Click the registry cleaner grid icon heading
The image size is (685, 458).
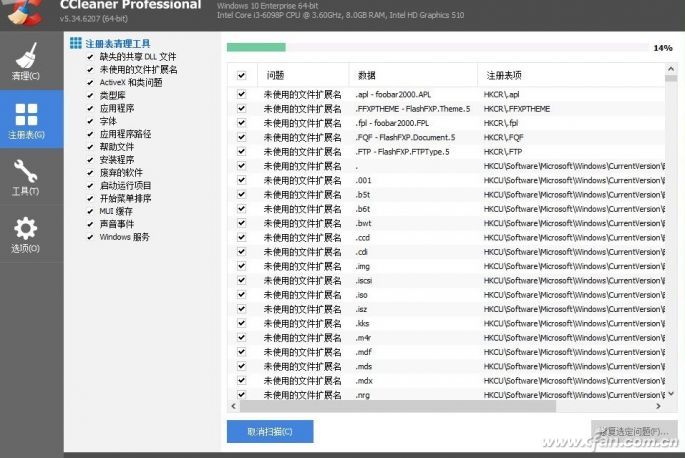click(x=76, y=43)
